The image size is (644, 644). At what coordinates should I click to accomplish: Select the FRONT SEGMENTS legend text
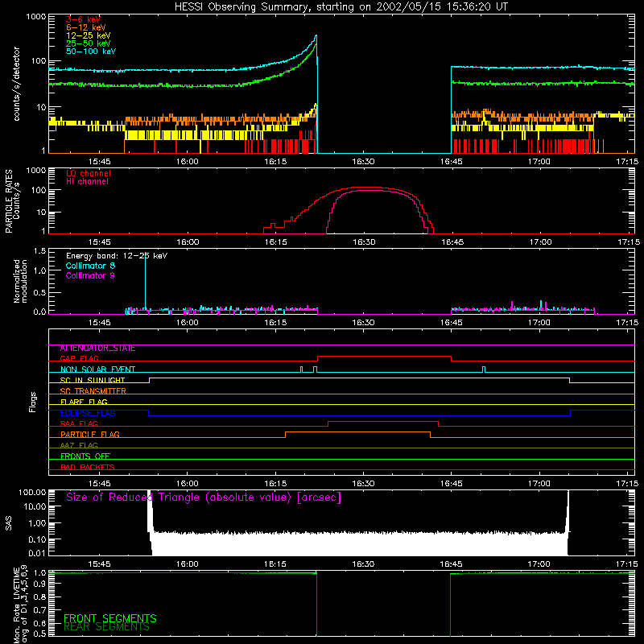(x=110, y=618)
